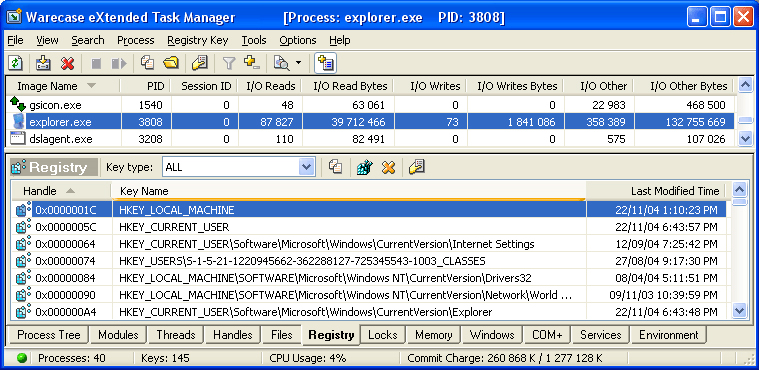The image size is (759, 370).
Task: Switch to the Locks tab
Action: (382, 335)
